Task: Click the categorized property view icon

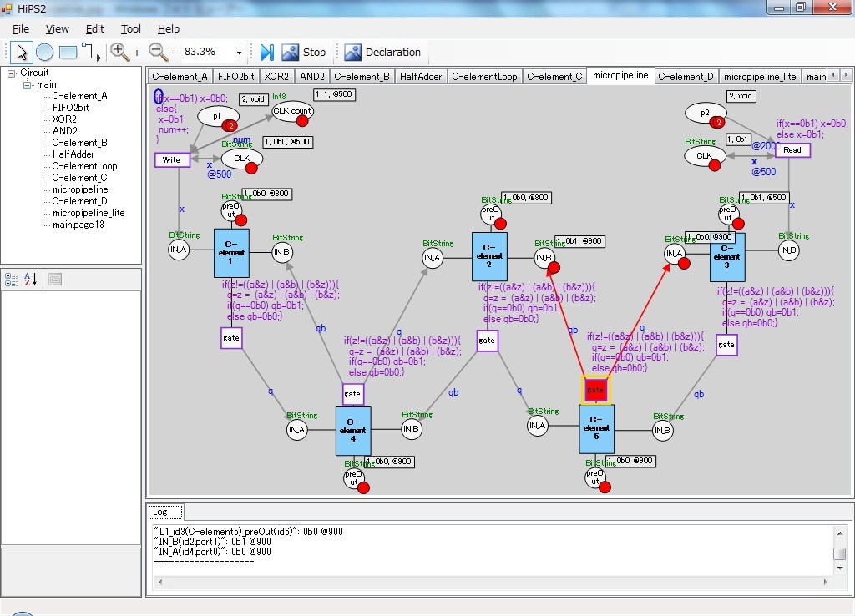Action: coord(12,280)
